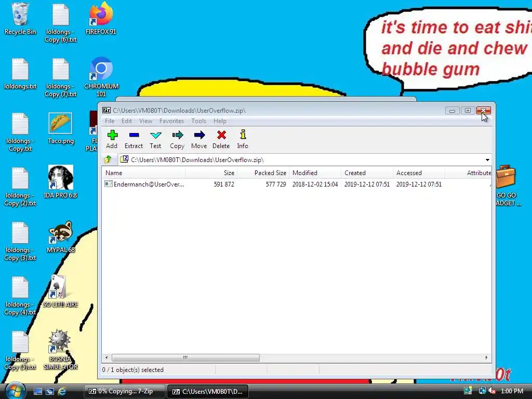The image size is (532, 399).
Task: Open BOSNIA SIMULATOR desktop shortcut
Action: point(60,350)
